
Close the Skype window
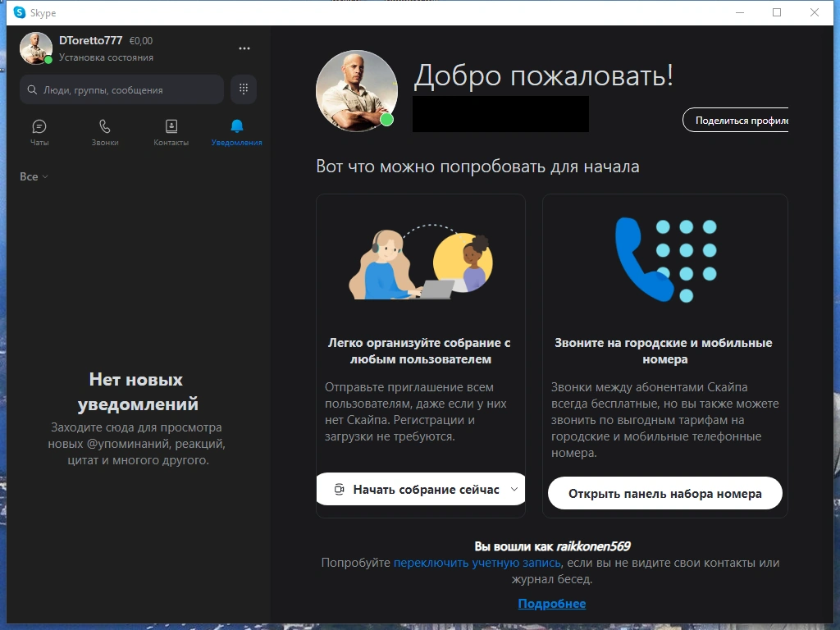(x=815, y=12)
